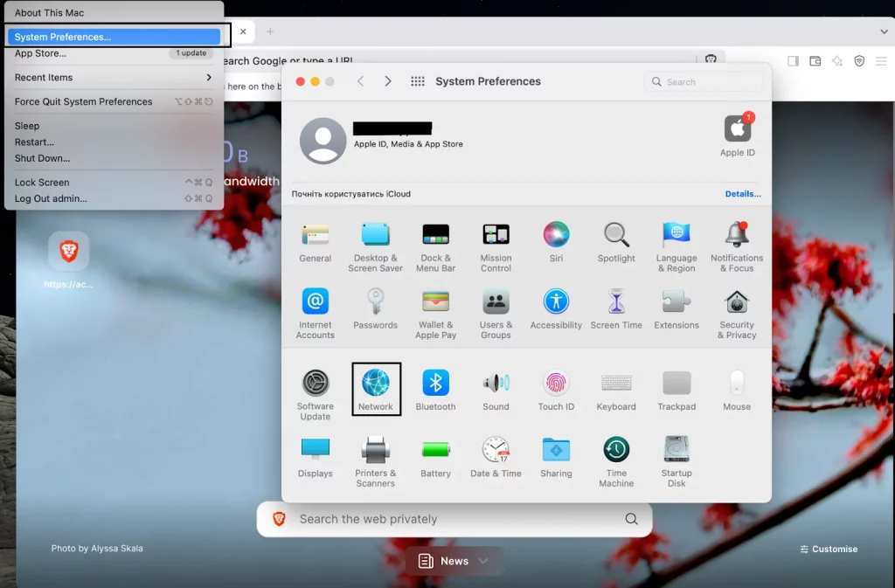Open Startup Disk pane
Screen dimensions: 895x588
click(x=676, y=461)
